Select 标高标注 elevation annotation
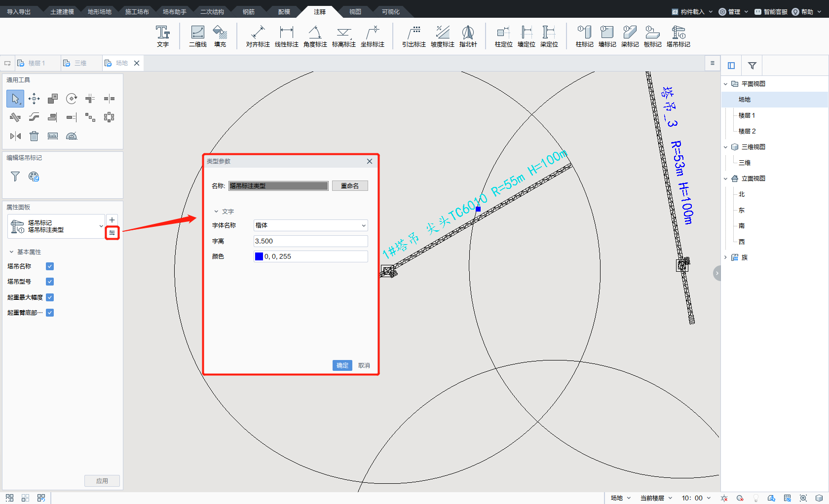Viewport: 829px width, 504px height. pyautogui.click(x=344, y=36)
